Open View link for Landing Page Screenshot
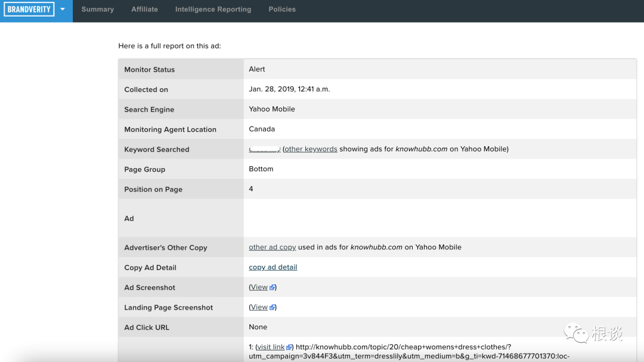 pos(259,307)
